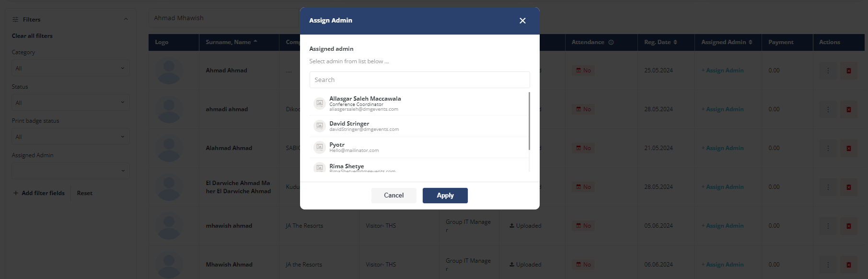Open the Print badge status dropdown
This screenshot has width=868, height=279.
(x=70, y=137)
